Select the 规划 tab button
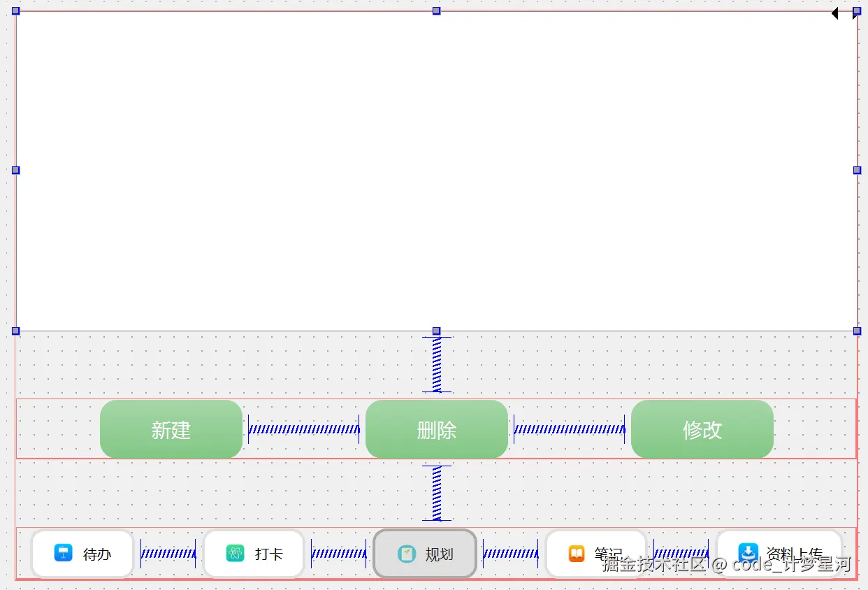 coord(425,554)
